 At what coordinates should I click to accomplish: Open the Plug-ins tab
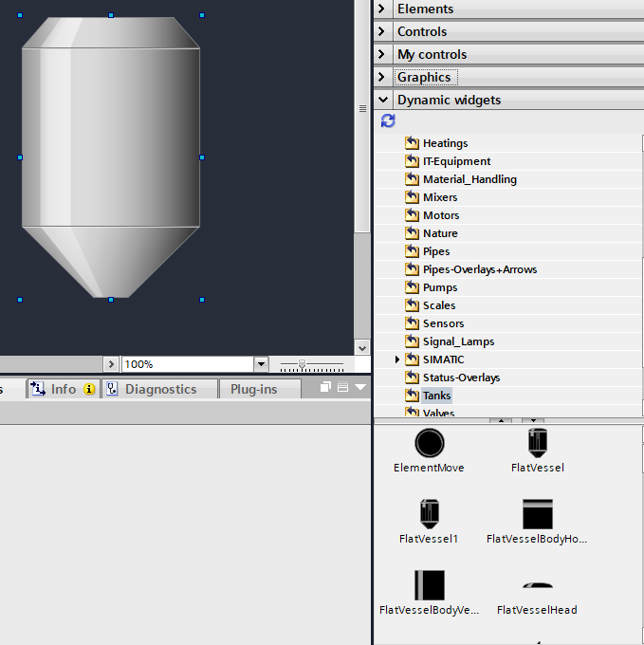253,389
